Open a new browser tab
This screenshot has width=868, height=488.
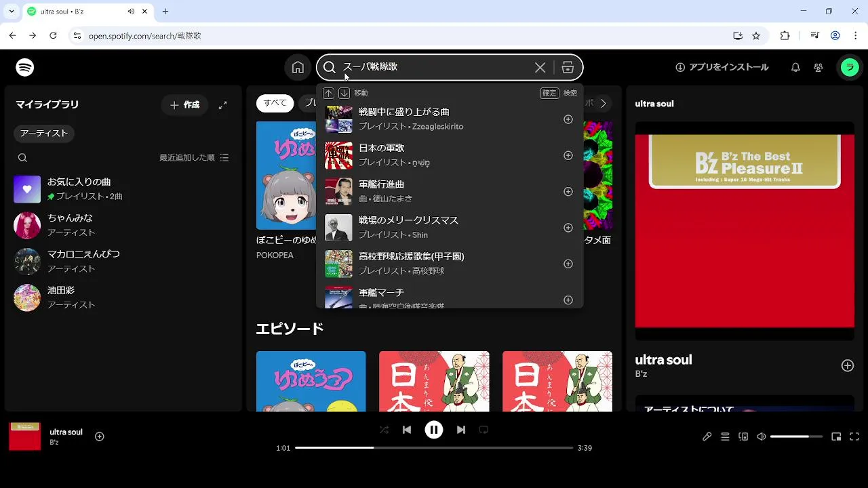pos(165,12)
